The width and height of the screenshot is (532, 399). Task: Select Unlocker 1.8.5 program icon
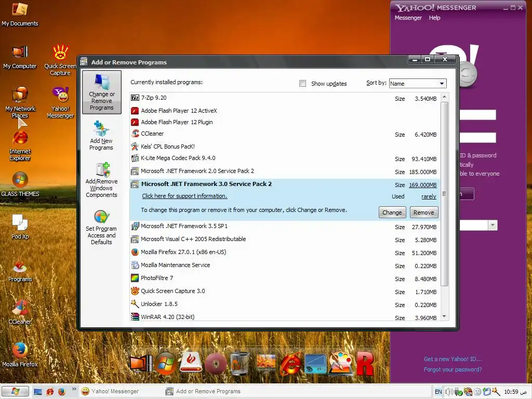pos(135,304)
